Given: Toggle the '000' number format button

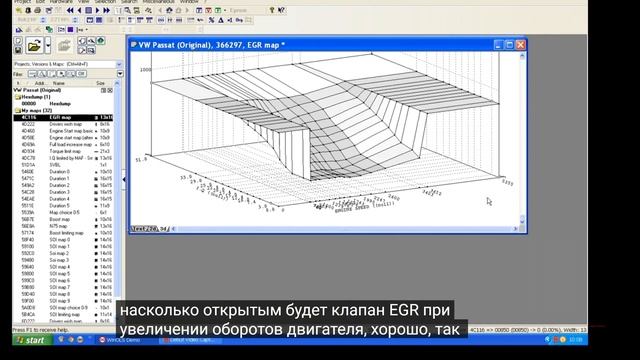Looking at the screenshot, I should (161, 20).
